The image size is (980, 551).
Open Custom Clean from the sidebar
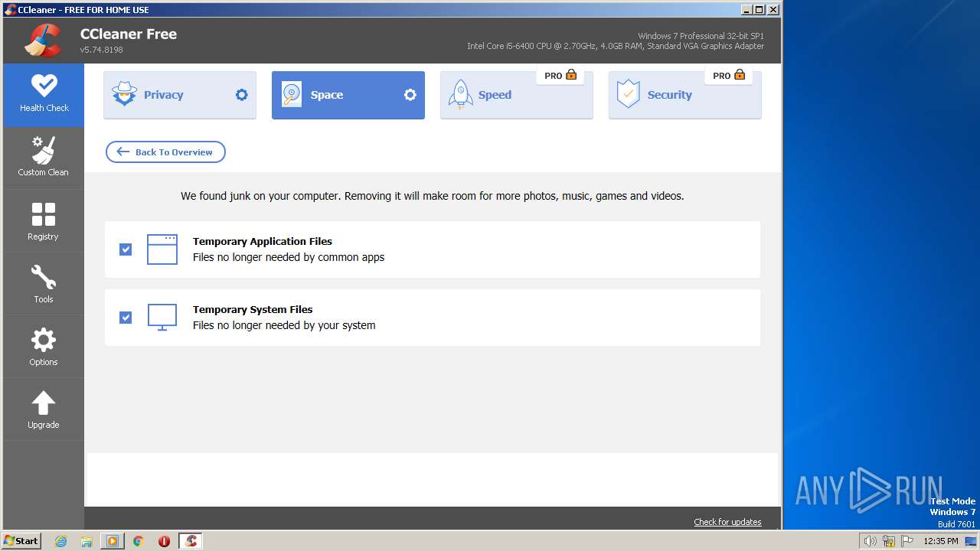[44, 158]
